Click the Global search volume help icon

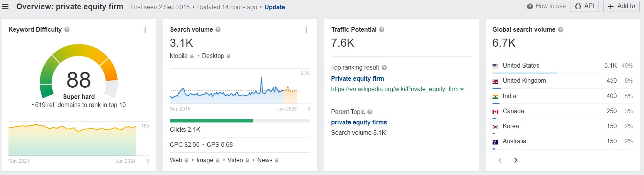[x=561, y=30]
